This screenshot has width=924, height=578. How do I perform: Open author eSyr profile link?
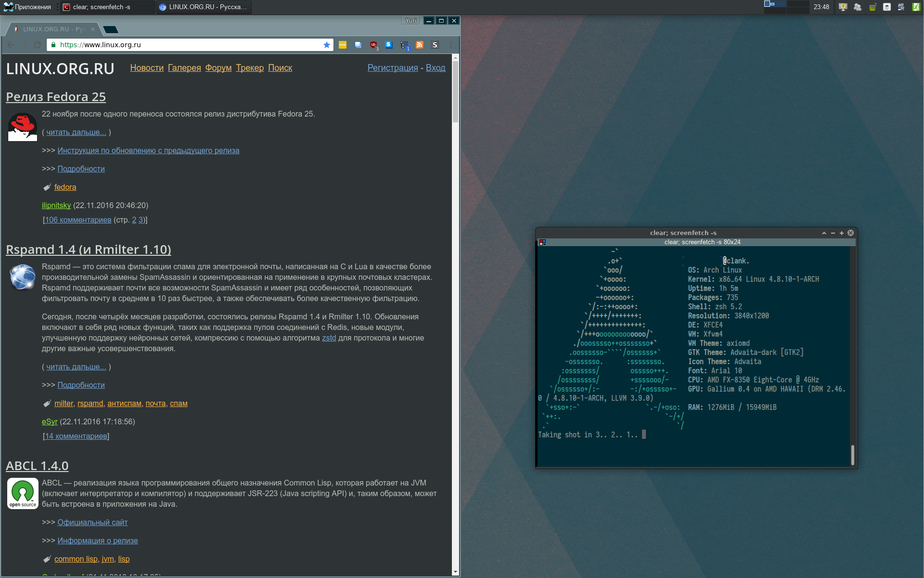50,422
